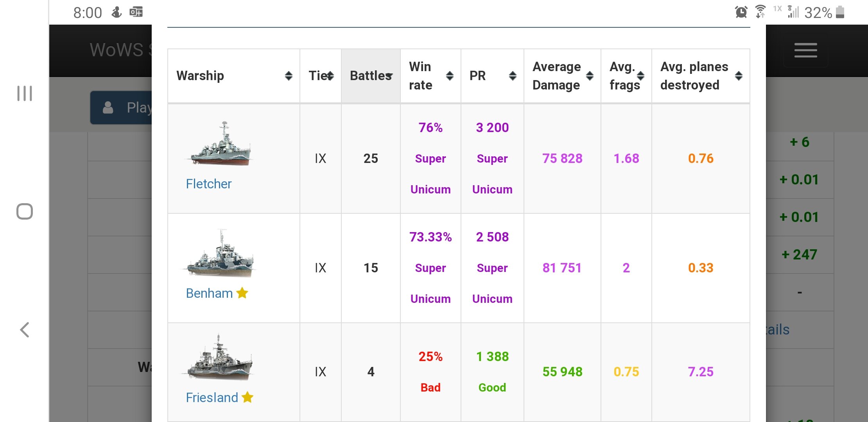Click the Fletcher warship thumbnail image
This screenshot has width=868, height=422.
[x=220, y=144]
